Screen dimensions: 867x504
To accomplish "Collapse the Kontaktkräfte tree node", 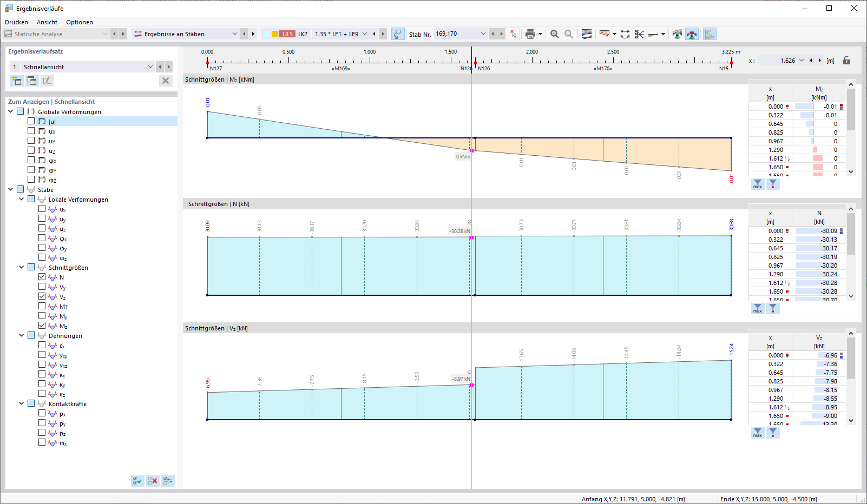I will tap(22, 403).
